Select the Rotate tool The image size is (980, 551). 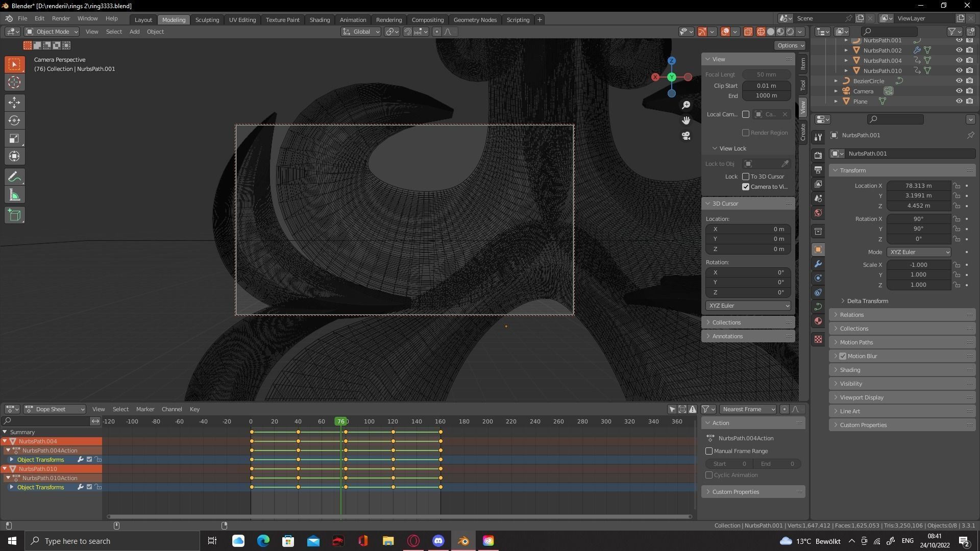click(14, 120)
